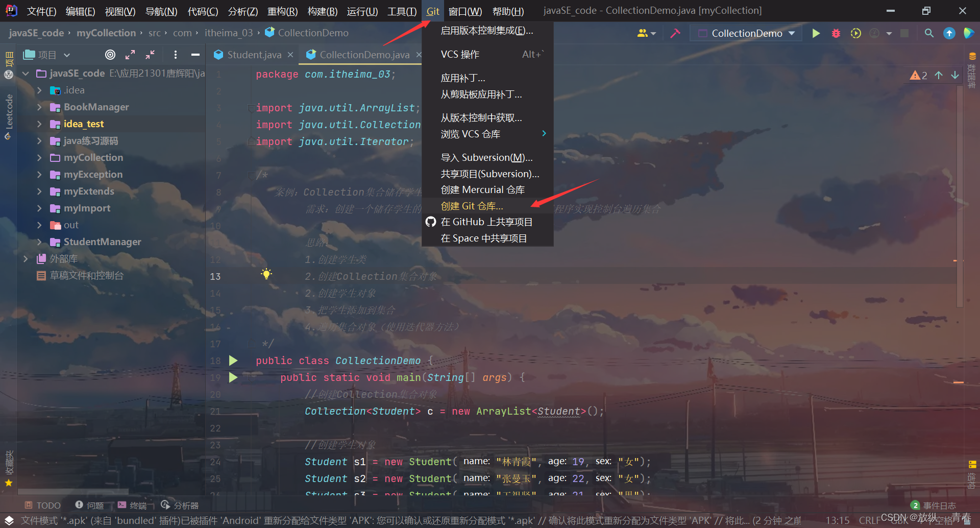The image size is (980, 528).
Task: Run with coverage icon
Action: pos(855,33)
